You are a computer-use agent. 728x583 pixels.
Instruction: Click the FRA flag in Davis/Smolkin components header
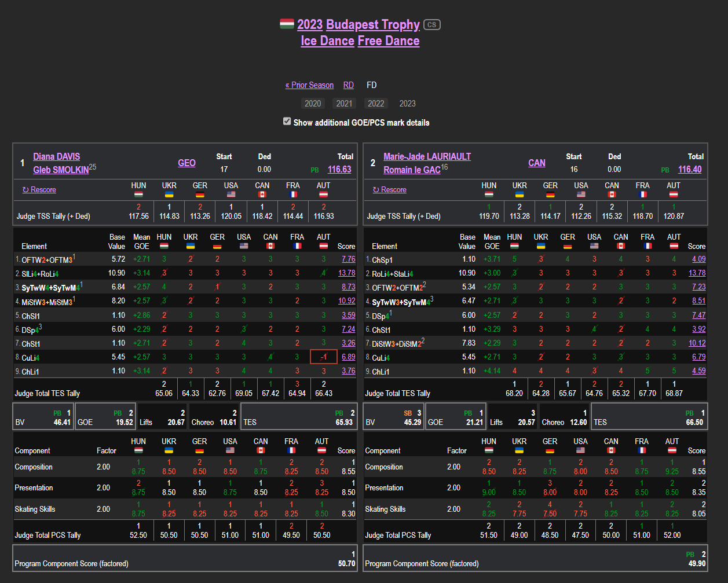pyautogui.click(x=291, y=450)
